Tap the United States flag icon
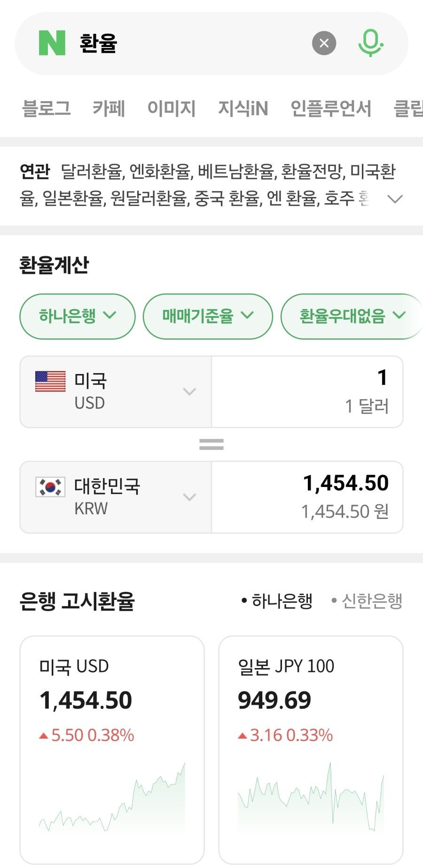This screenshot has width=423, height=868. (50, 381)
